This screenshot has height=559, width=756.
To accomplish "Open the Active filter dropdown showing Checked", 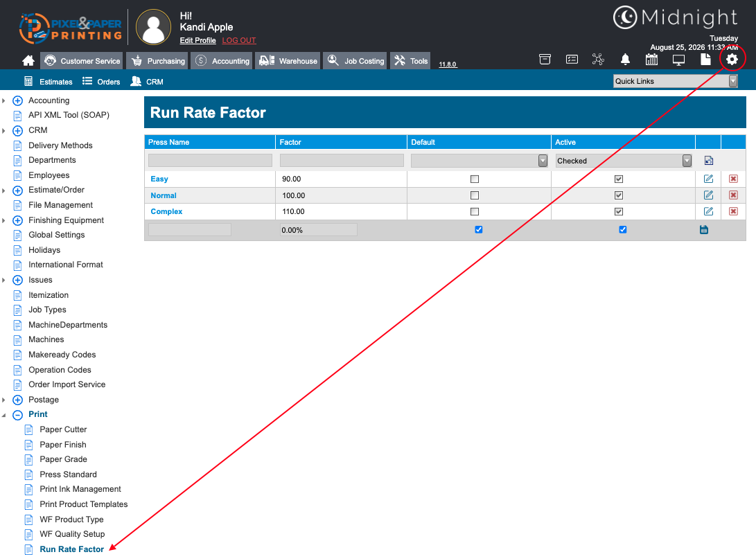I will pos(624,161).
